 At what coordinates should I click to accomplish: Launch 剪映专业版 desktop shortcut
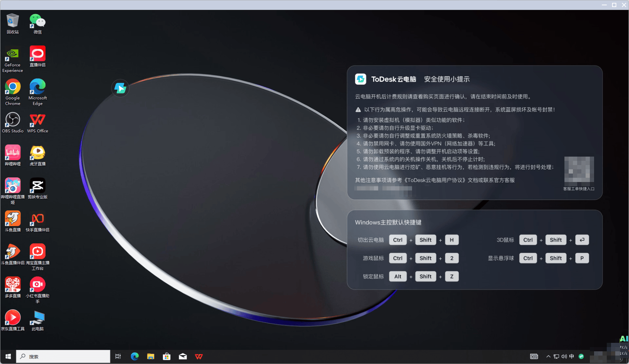37,188
